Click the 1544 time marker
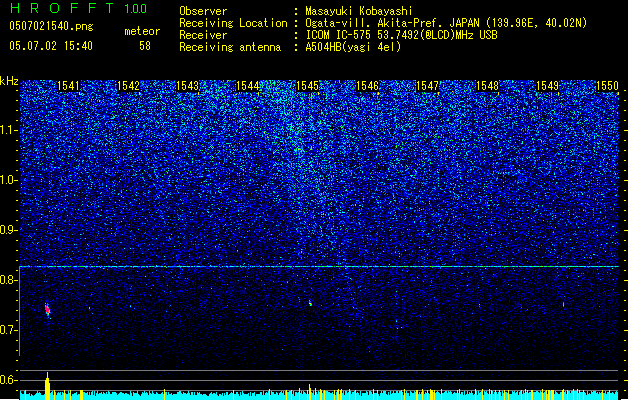The image size is (629, 400). [248, 86]
